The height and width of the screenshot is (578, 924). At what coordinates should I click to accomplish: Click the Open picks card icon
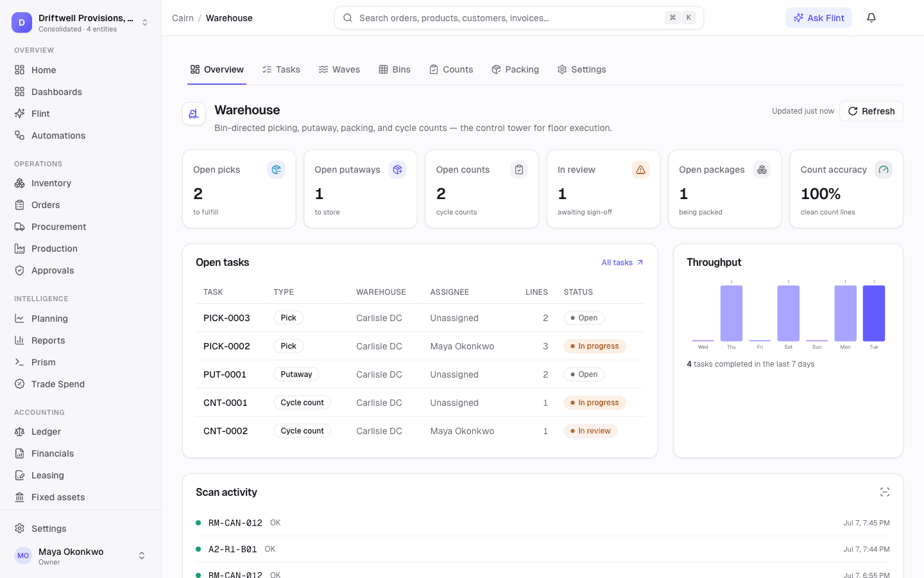pyautogui.click(x=277, y=170)
